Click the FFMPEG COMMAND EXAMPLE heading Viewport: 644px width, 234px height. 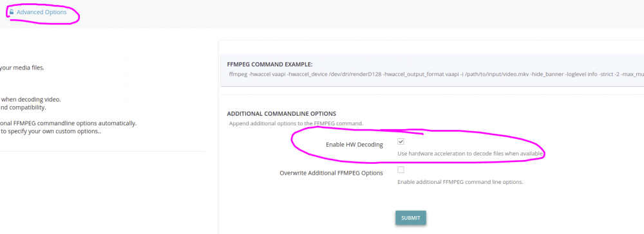pyautogui.click(x=270, y=64)
